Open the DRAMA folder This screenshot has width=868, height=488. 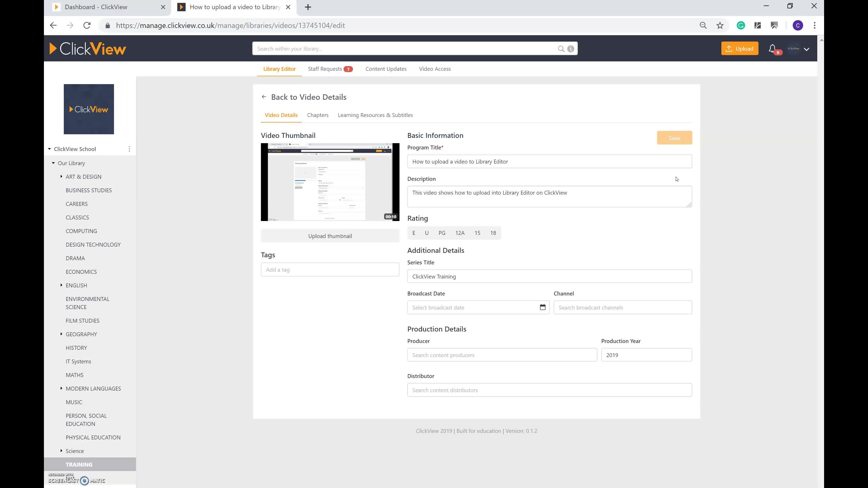coord(75,258)
